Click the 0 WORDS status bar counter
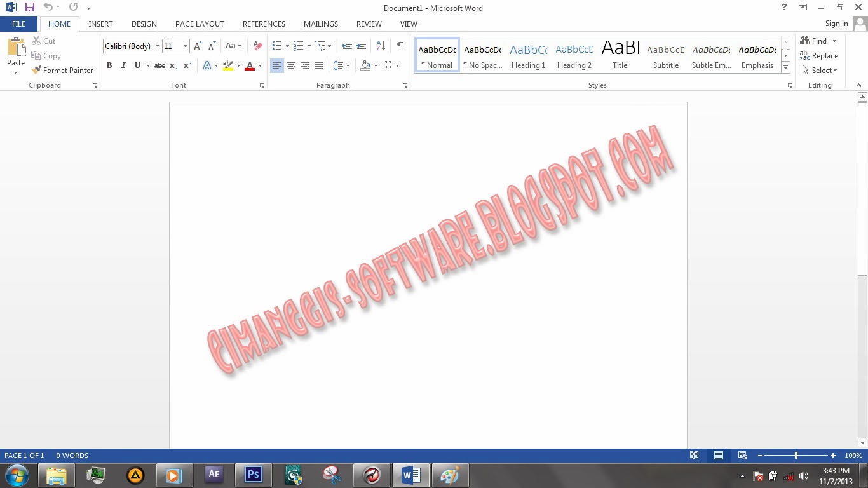The image size is (868, 488). pos(72,456)
